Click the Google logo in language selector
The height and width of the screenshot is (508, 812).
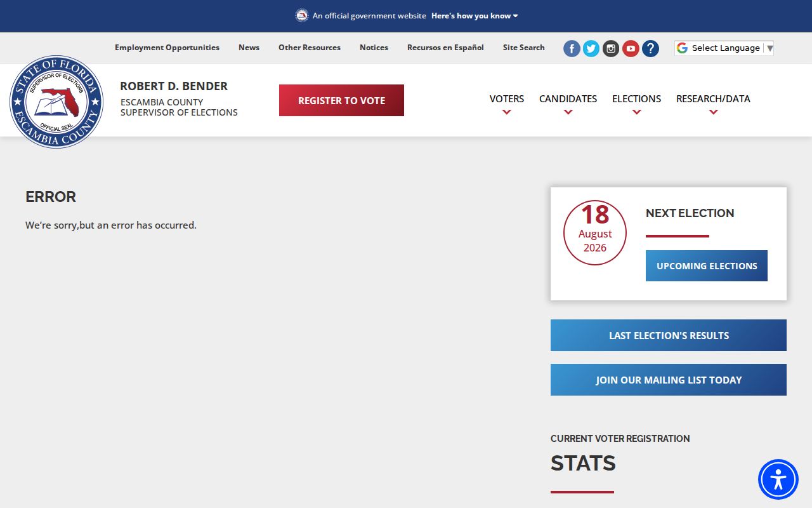click(x=682, y=48)
